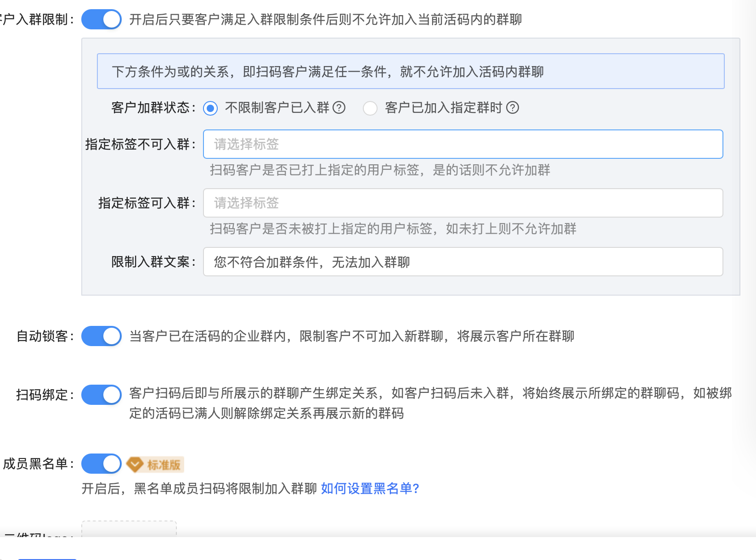Open help icon beside 不限制客户已入群
Screen dimensions: 756x560
339,107
